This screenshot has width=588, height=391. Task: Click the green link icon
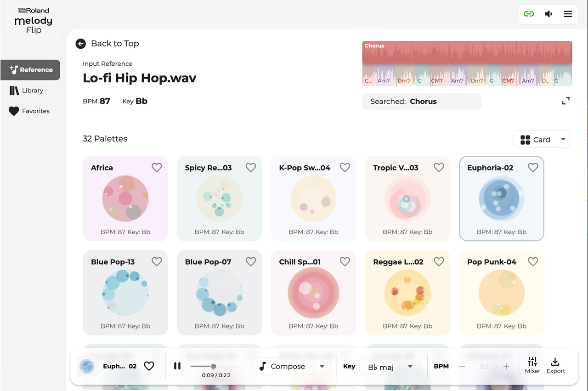click(x=529, y=14)
